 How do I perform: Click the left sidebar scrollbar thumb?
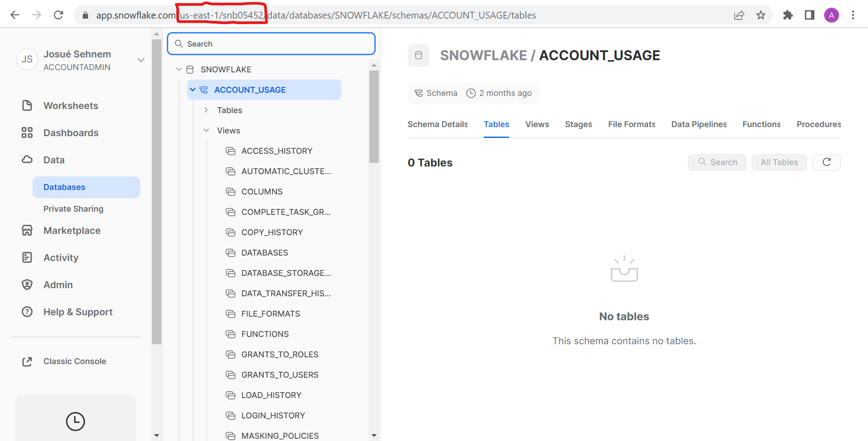156,192
